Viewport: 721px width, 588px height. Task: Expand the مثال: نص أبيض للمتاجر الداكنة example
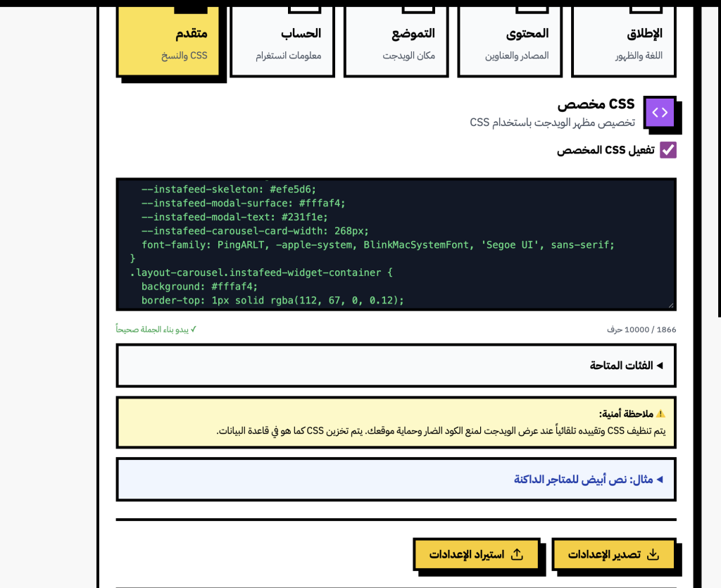pos(396,480)
